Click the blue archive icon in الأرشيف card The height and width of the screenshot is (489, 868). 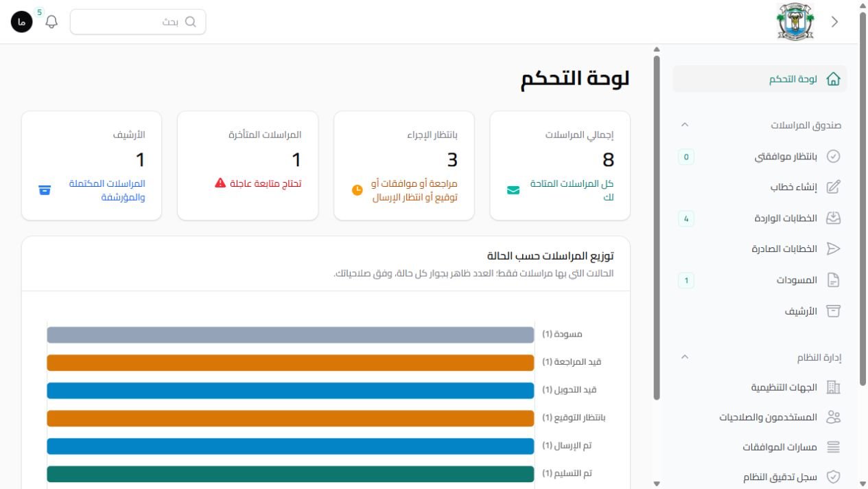[x=45, y=190]
